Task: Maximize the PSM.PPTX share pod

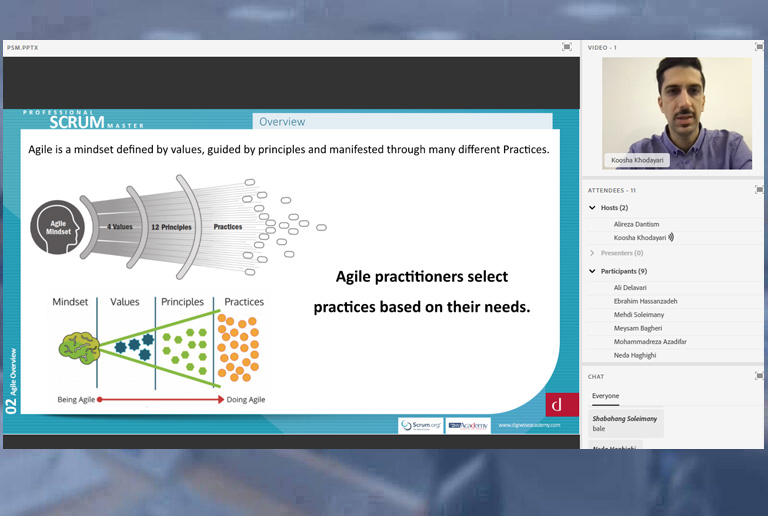Action: point(567,47)
